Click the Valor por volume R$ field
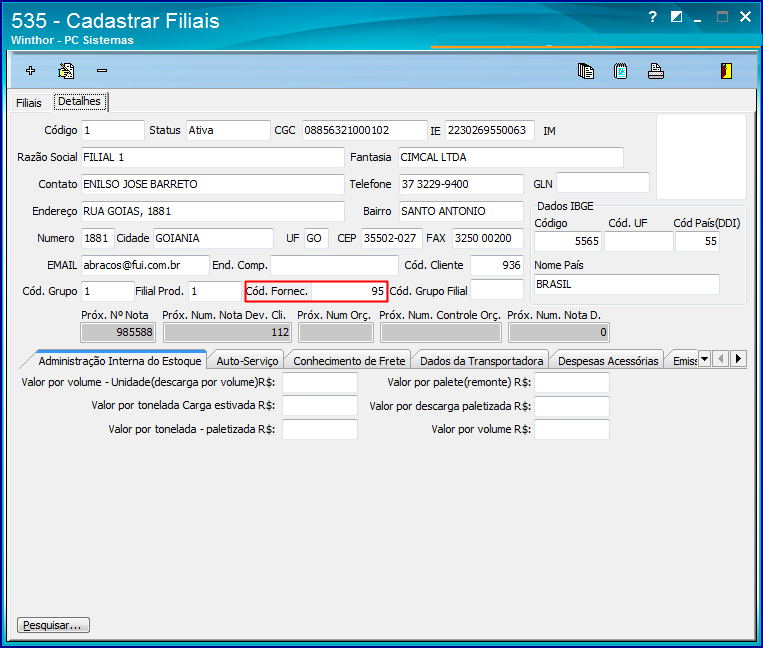The height and width of the screenshot is (648, 763). pyautogui.click(x=572, y=430)
